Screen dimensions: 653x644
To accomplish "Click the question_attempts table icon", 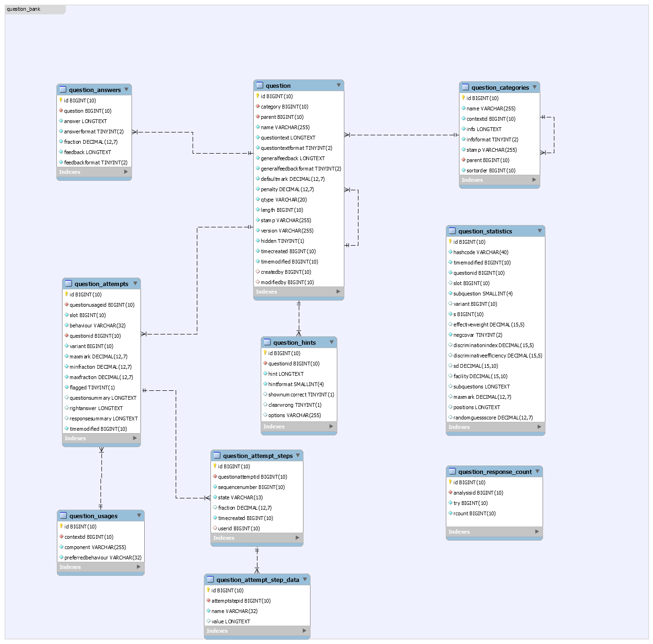I will pos(69,284).
